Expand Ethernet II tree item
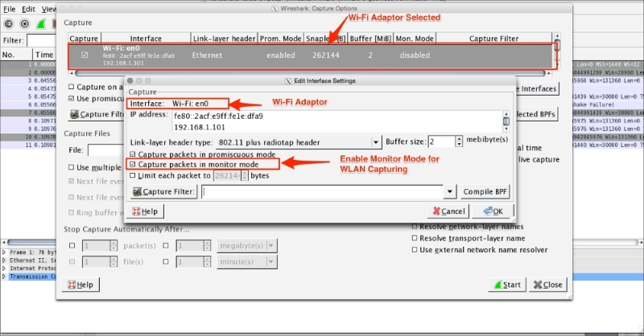 4,260
